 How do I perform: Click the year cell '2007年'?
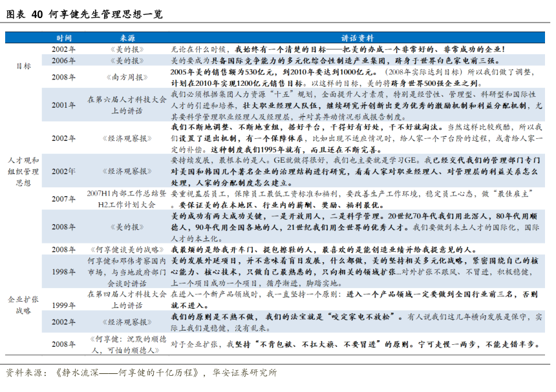64,199
